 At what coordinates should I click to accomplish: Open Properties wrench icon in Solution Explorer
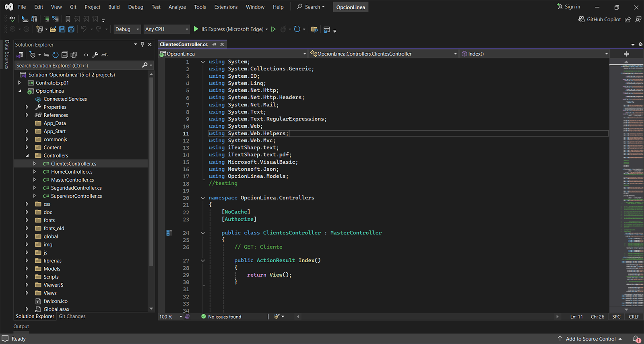coord(95,55)
